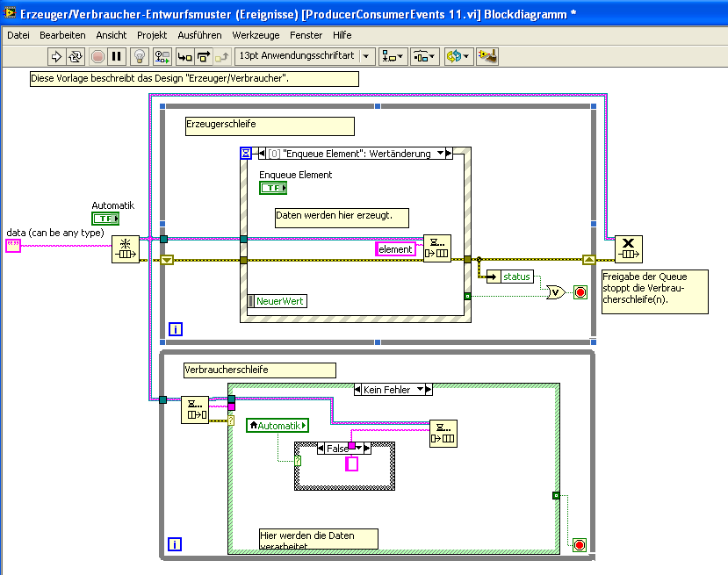
Task: Click the Pause toolbar button
Action: (x=117, y=56)
